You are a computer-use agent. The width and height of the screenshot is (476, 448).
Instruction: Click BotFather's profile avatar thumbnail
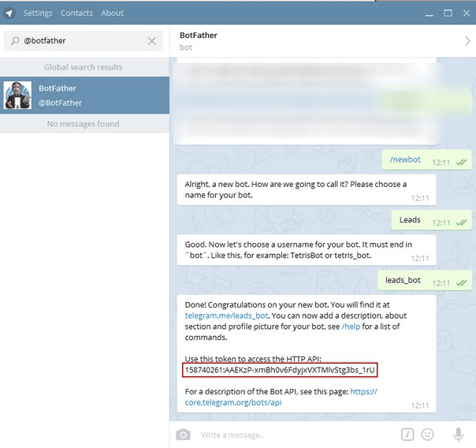click(17, 95)
